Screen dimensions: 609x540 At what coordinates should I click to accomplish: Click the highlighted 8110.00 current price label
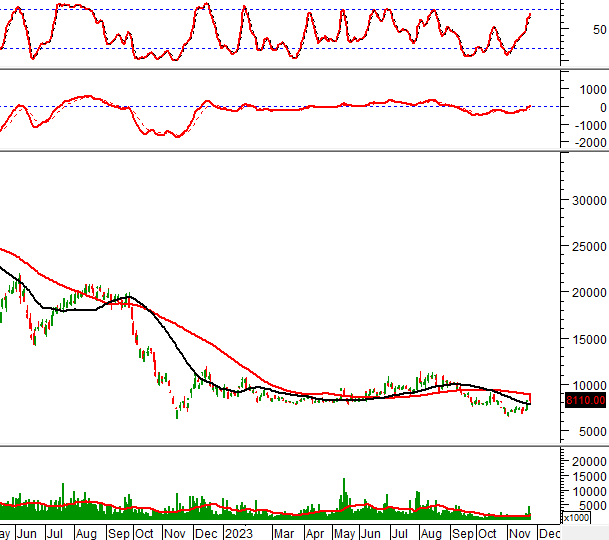point(584,400)
